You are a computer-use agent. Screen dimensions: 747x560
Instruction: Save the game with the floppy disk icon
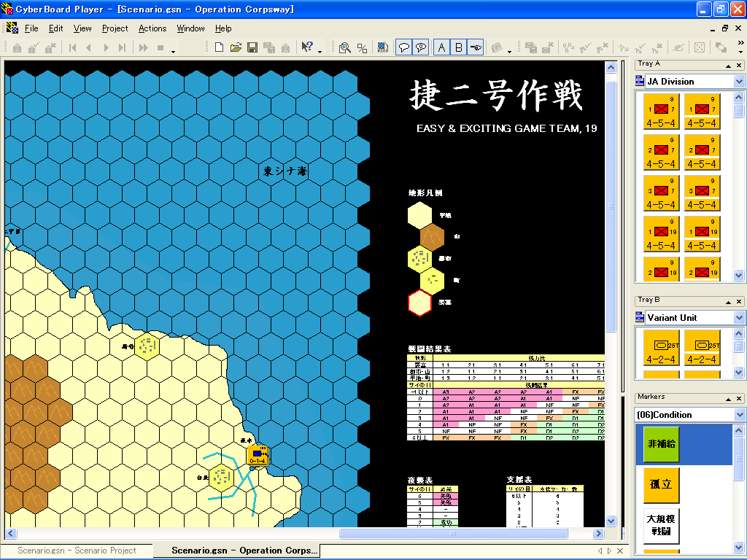(x=252, y=47)
